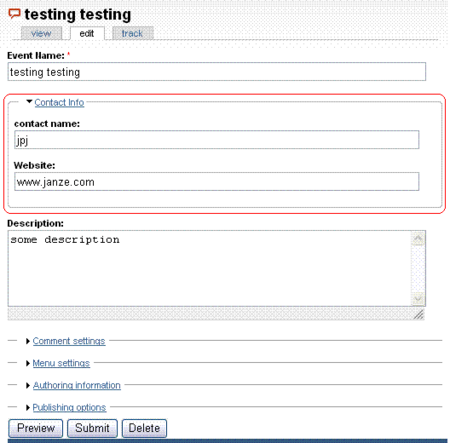Click the Event Name input field
The image size is (450, 443).
[217, 72]
